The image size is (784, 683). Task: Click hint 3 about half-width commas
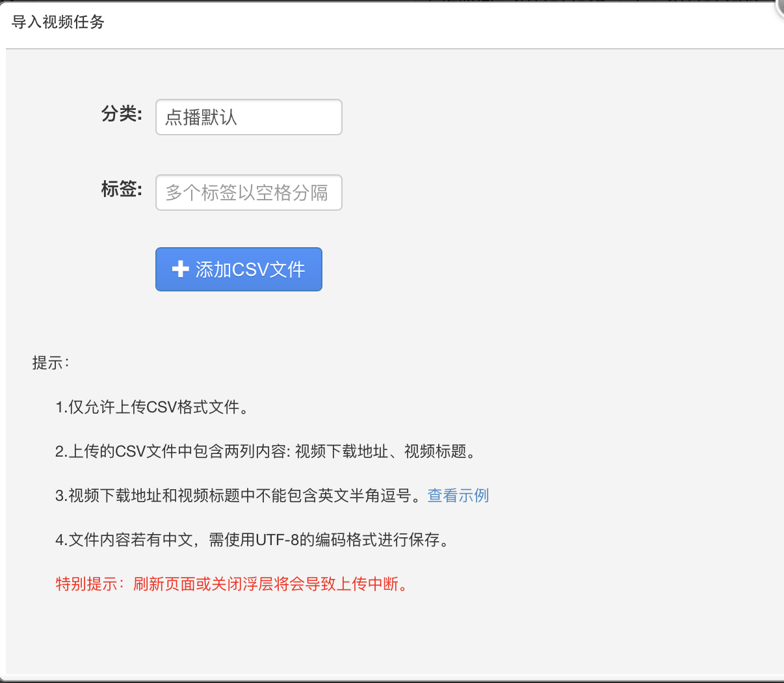pyautogui.click(x=234, y=496)
